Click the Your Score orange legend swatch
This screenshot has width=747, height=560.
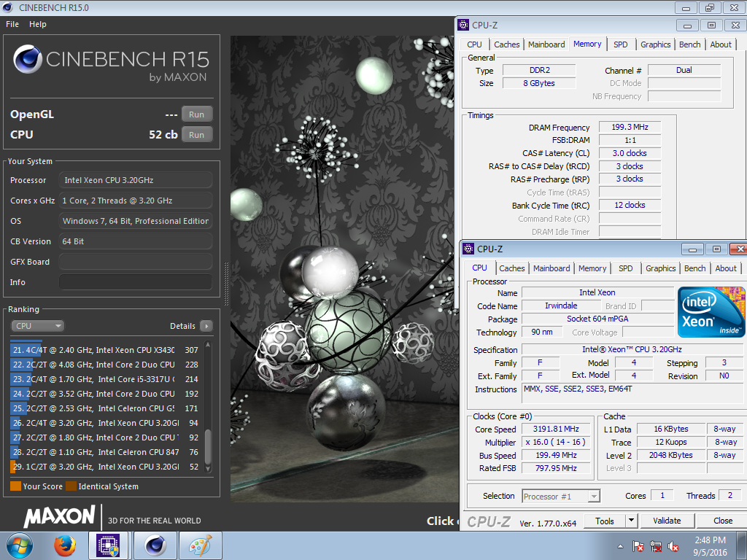pos(16,486)
